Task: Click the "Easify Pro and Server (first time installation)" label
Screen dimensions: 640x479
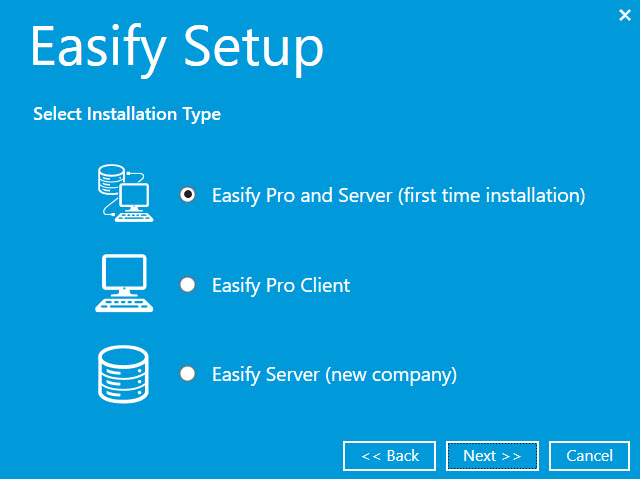Action: [398, 195]
